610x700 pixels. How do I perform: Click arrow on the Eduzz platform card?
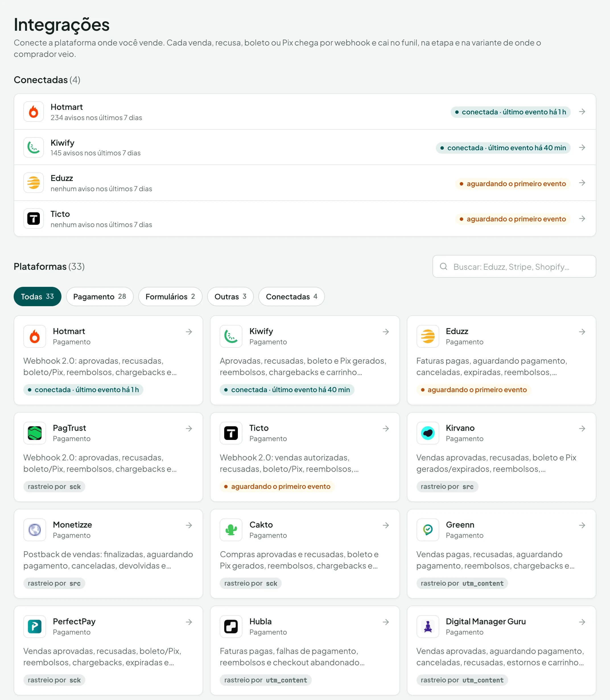582,332
